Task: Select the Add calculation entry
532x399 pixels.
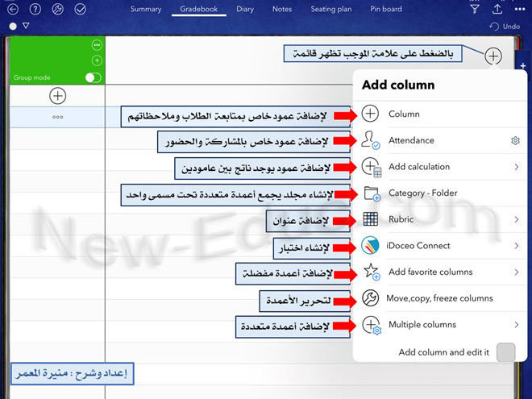Action: 440,167
